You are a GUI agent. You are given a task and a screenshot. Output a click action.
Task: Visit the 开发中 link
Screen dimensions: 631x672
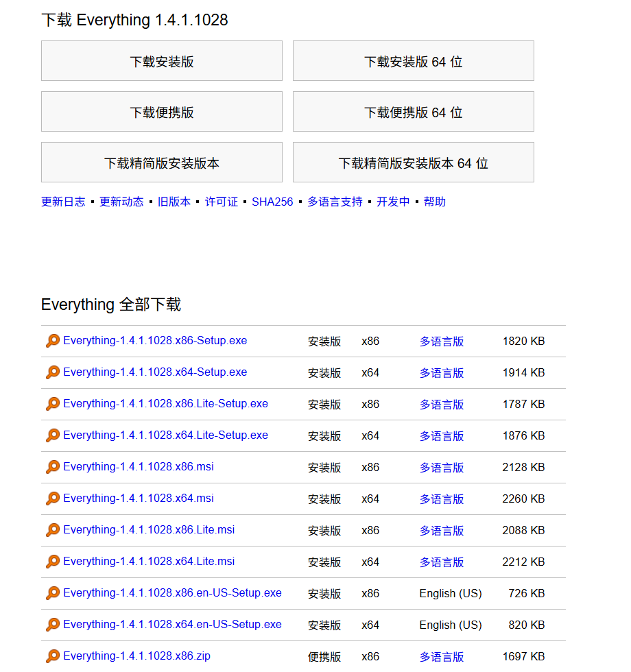pyautogui.click(x=393, y=202)
